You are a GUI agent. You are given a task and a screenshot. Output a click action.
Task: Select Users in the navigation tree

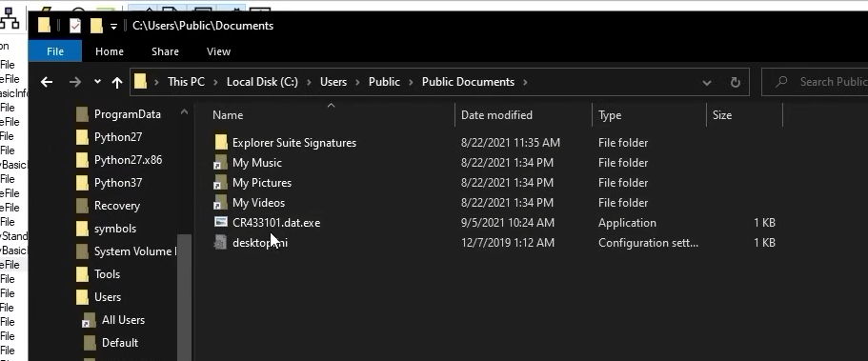(x=108, y=297)
